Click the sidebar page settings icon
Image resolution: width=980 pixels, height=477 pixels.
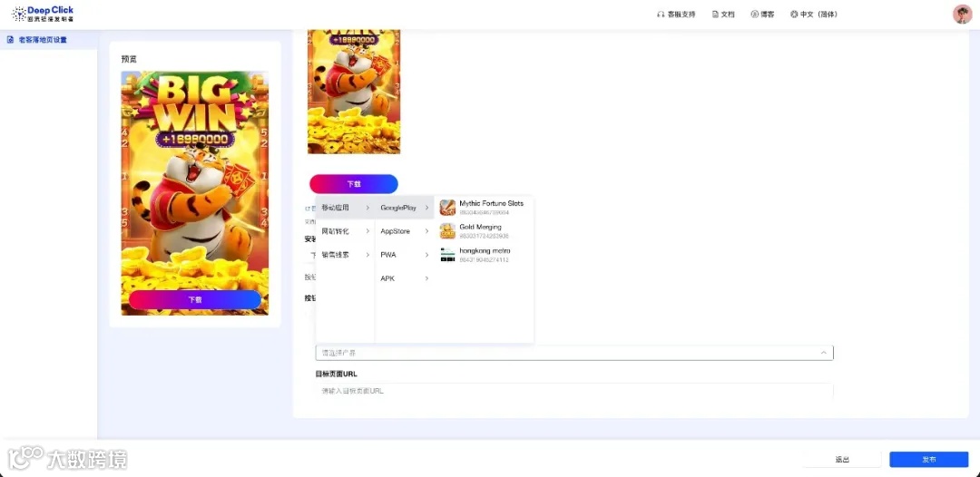(x=10, y=39)
